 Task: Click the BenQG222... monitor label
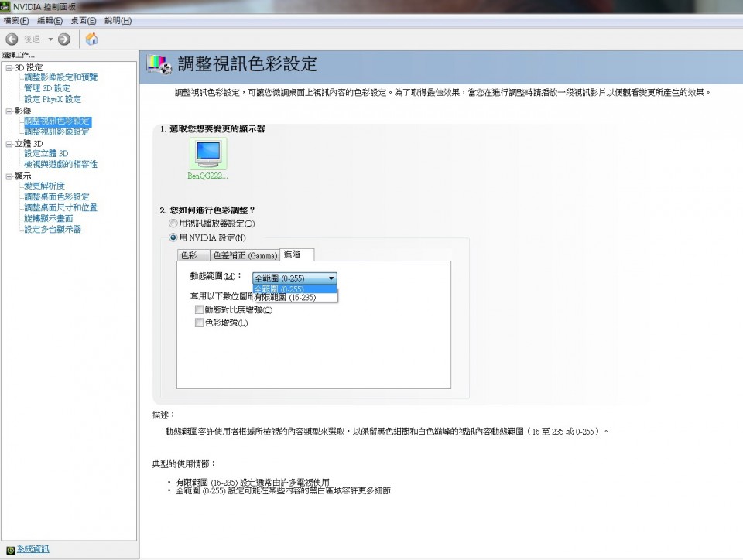pos(207,176)
